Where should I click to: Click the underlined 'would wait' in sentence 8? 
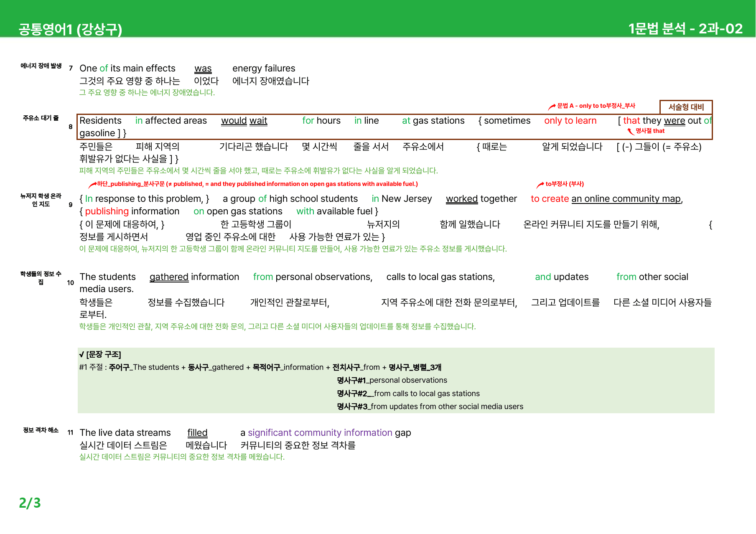pos(244,121)
